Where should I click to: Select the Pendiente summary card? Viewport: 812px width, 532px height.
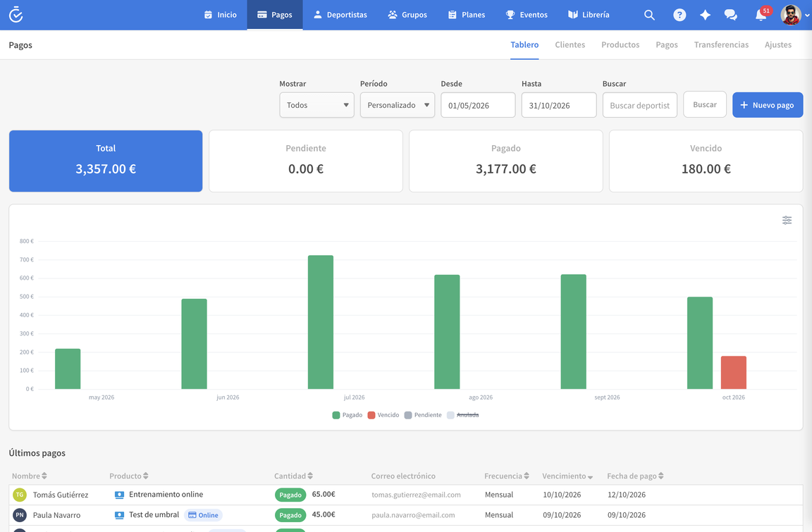coord(305,161)
